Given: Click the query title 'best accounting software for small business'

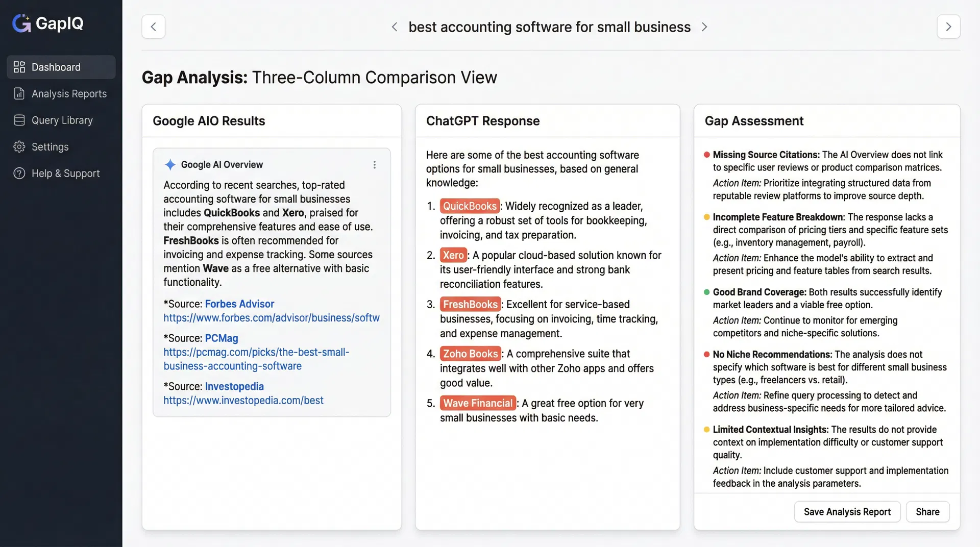Looking at the screenshot, I should pos(549,27).
